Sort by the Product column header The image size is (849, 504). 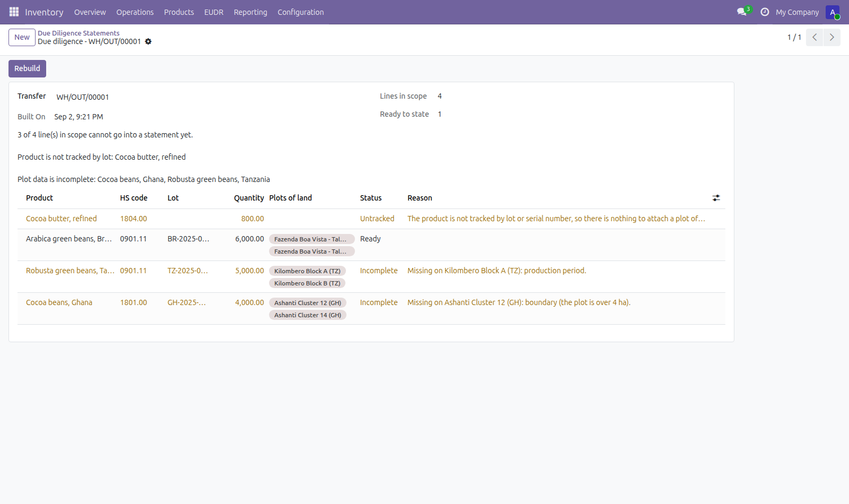pos(39,198)
